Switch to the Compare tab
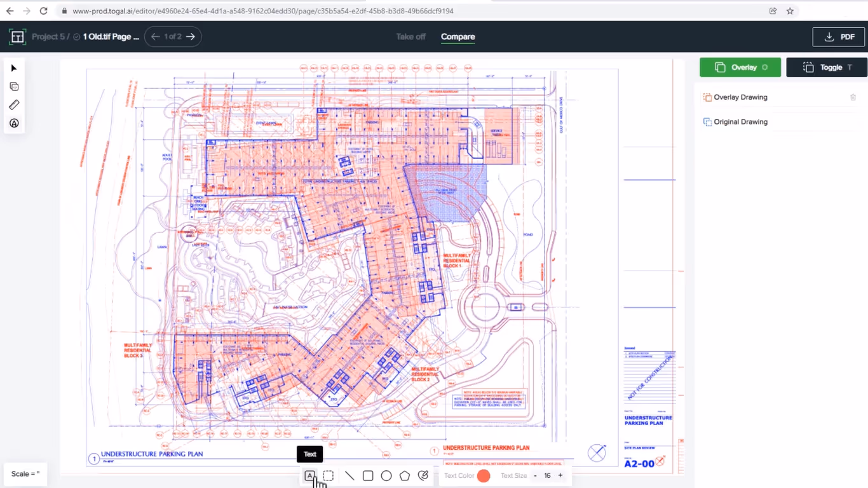The height and width of the screenshot is (488, 868). point(458,37)
